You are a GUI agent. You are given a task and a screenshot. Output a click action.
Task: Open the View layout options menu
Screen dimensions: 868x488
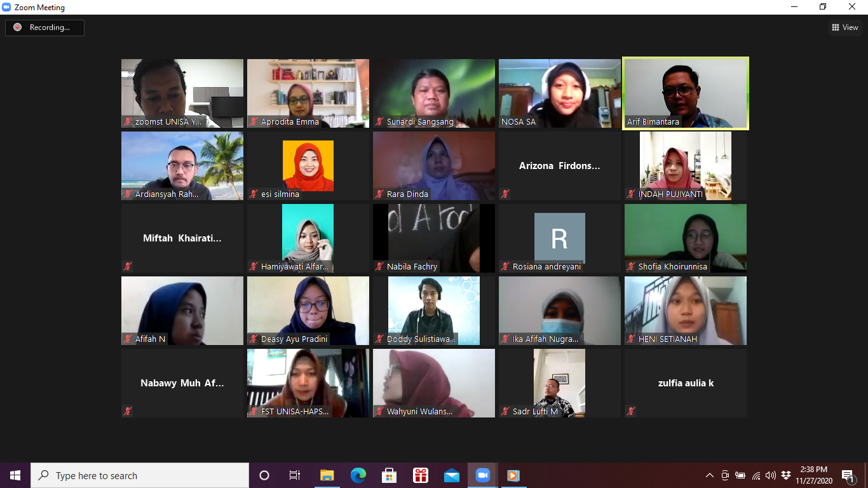(845, 27)
